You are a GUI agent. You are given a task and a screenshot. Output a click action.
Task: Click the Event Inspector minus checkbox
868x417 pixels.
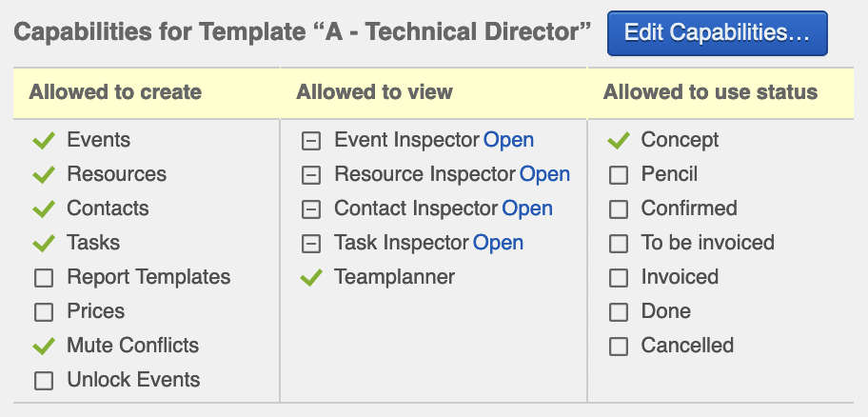(310, 141)
